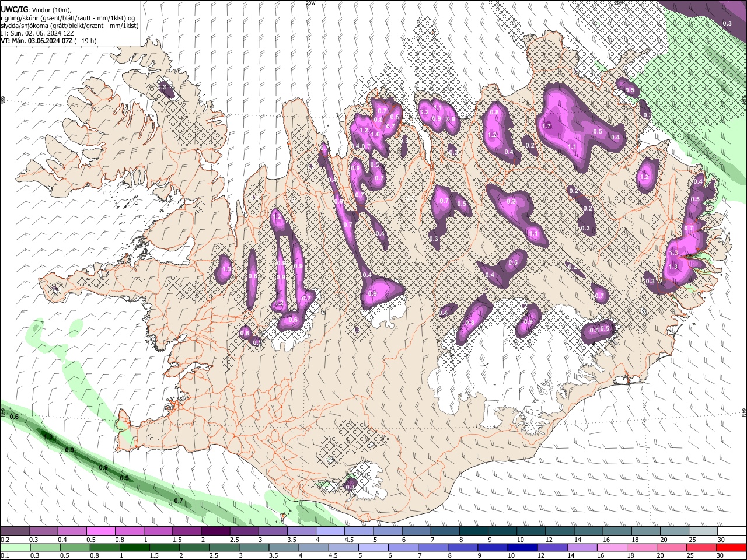Pick the snow legend swatch between 8 and 9
This screenshot has height=560, width=747.
point(474,531)
